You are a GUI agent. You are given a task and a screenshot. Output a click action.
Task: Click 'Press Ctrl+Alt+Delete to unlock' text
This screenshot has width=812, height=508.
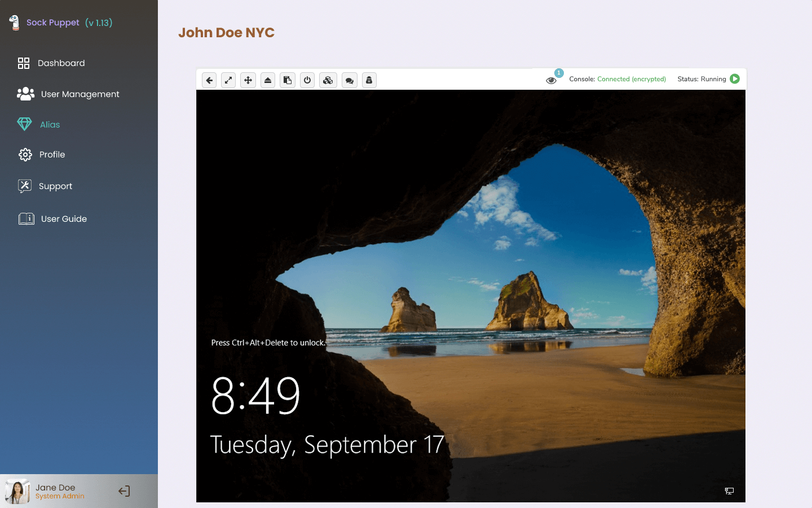tap(268, 343)
